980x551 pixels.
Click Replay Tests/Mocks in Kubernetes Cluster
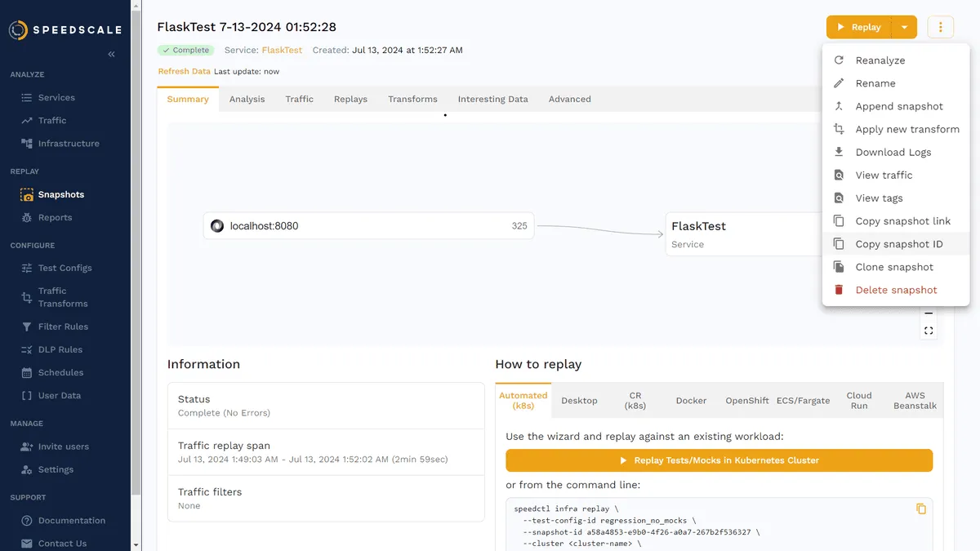719,460
